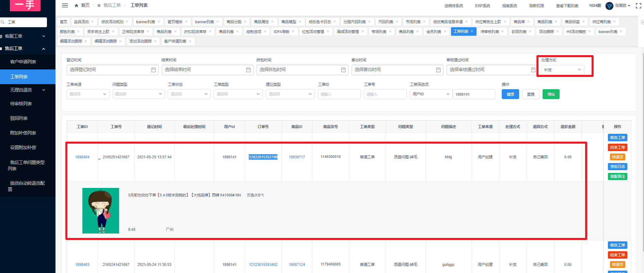
Task: Close the 分类尺码列表 tab
Action: click(x=369, y=22)
